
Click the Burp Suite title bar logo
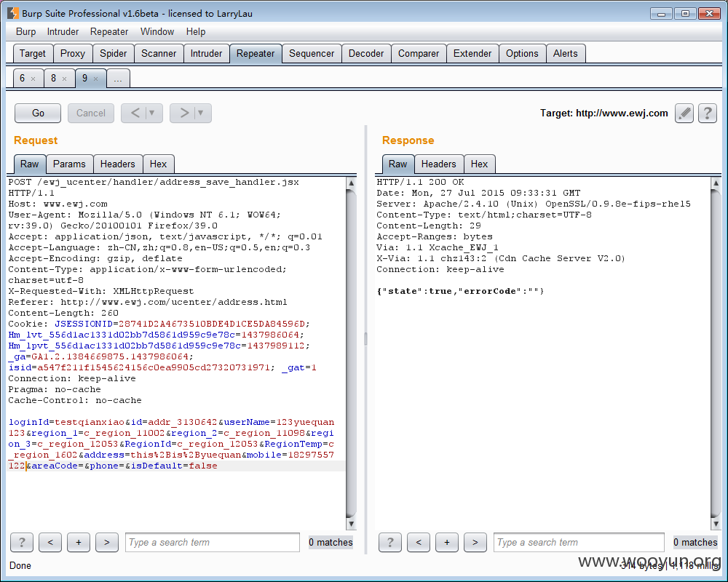coord(13,14)
